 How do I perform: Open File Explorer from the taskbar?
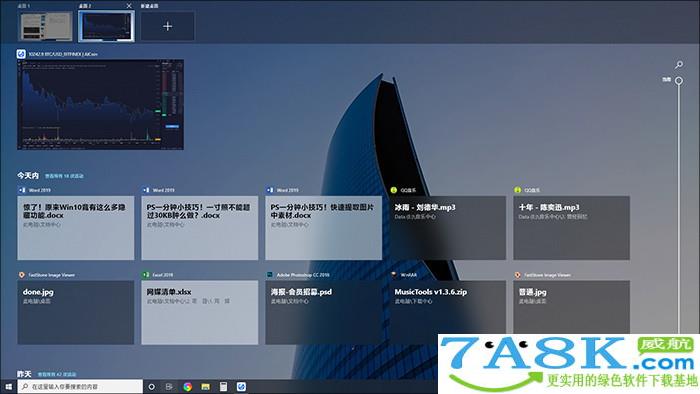click(x=205, y=387)
